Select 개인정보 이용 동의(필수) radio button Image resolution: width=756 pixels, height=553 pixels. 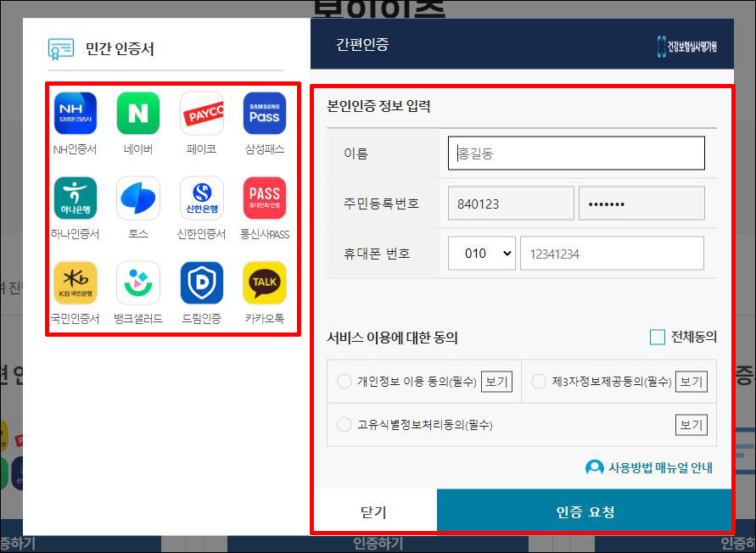click(344, 382)
